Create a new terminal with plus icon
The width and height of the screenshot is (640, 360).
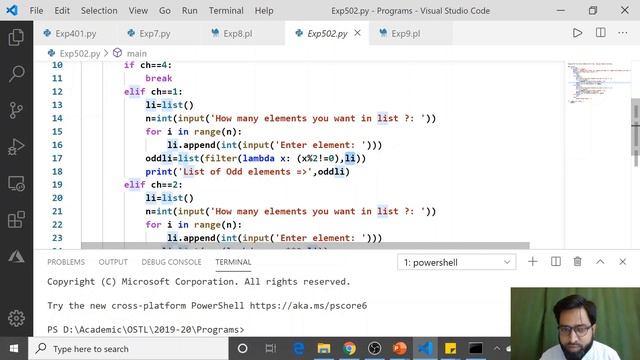[532, 262]
